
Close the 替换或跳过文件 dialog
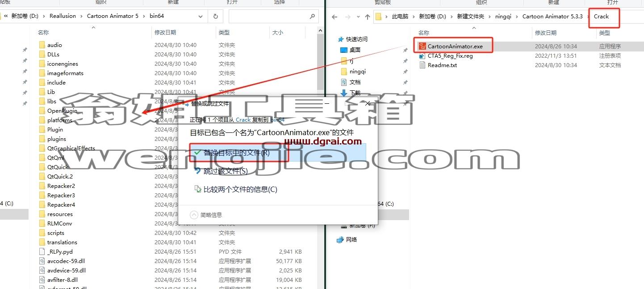(x=368, y=103)
